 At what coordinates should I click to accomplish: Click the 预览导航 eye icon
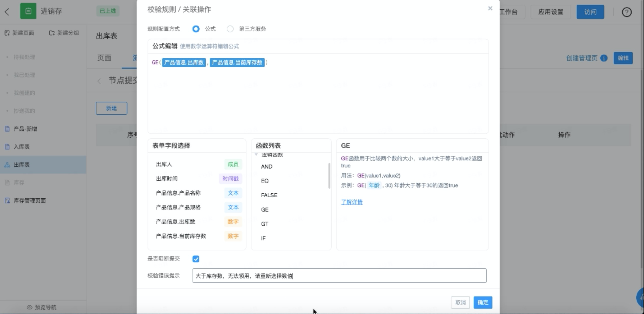coord(29,307)
